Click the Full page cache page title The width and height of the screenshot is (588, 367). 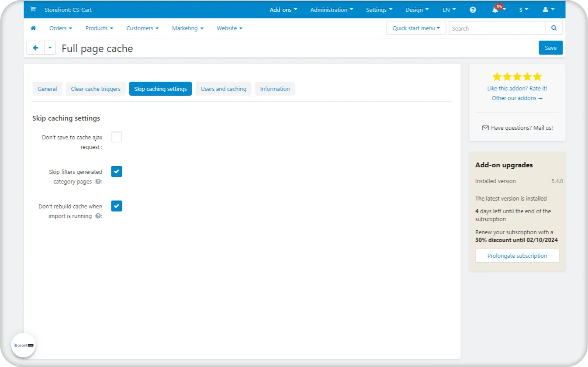(97, 48)
